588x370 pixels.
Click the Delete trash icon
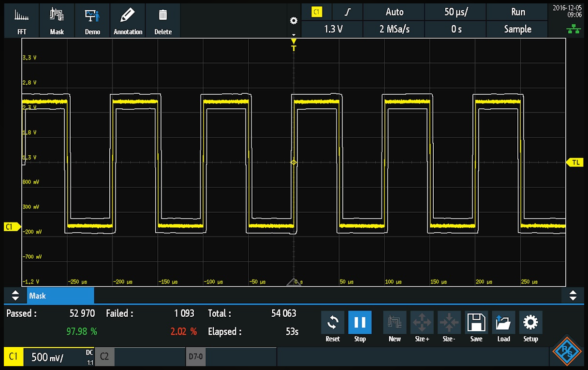tap(163, 21)
